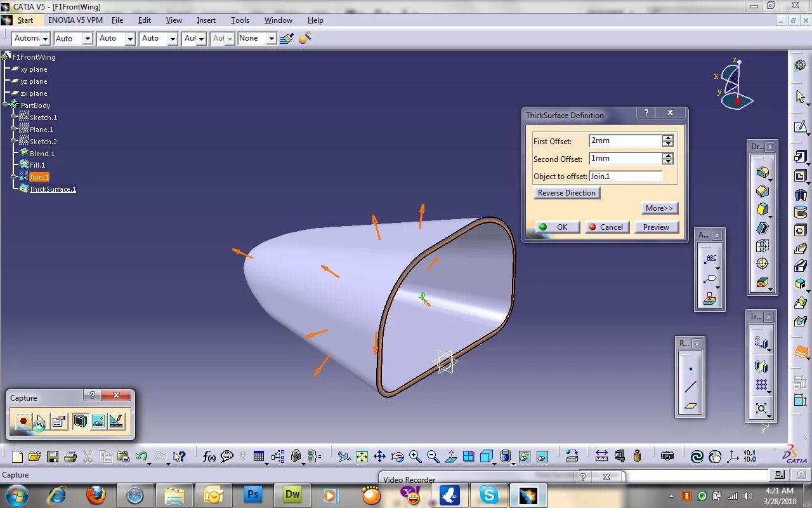This screenshot has width=812, height=508.
Task: Click the Design Table grid icon
Action: pyautogui.click(x=258, y=457)
